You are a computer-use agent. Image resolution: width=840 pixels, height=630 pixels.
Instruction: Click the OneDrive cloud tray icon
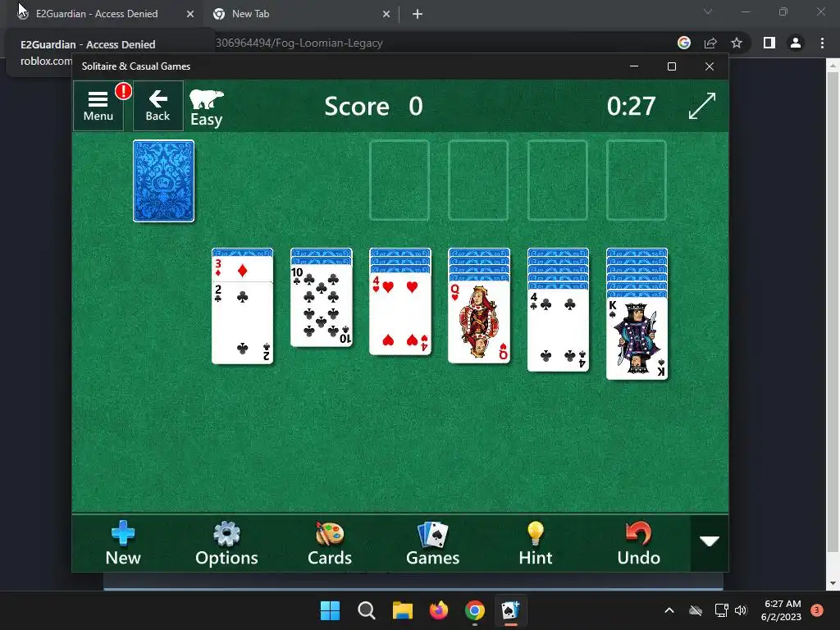coord(696,610)
